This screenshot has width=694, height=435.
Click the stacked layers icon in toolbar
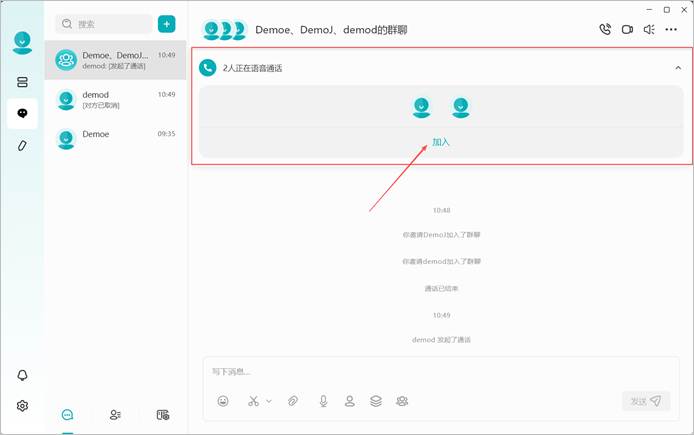click(x=376, y=401)
